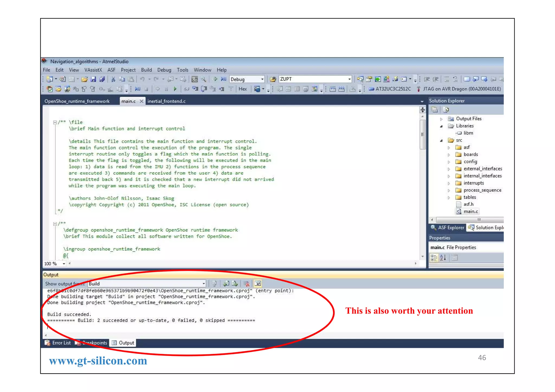The height and width of the screenshot is (392, 555).
Task: Select main.c in Solution Explorer
Action: pos(470,211)
